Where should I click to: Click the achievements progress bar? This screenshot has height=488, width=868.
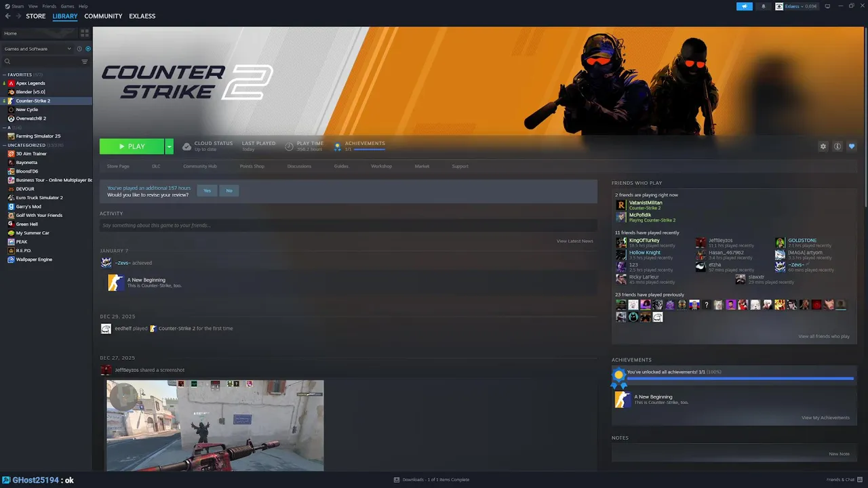(x=740, y=379)
